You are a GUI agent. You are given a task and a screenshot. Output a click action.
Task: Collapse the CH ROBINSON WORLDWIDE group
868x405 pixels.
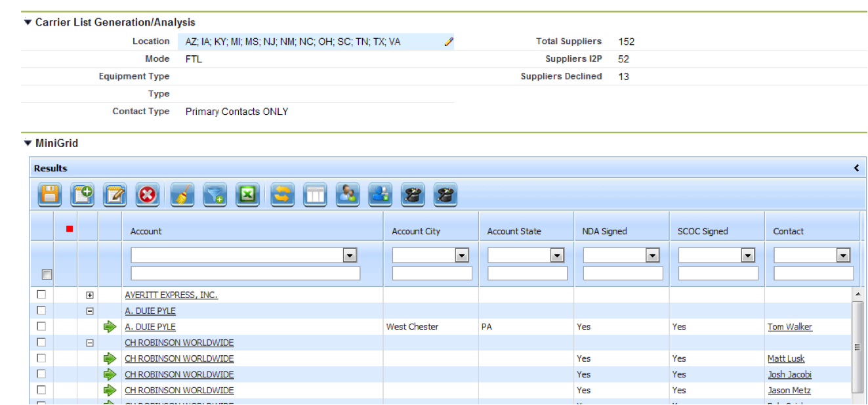[x=90, y=343]
